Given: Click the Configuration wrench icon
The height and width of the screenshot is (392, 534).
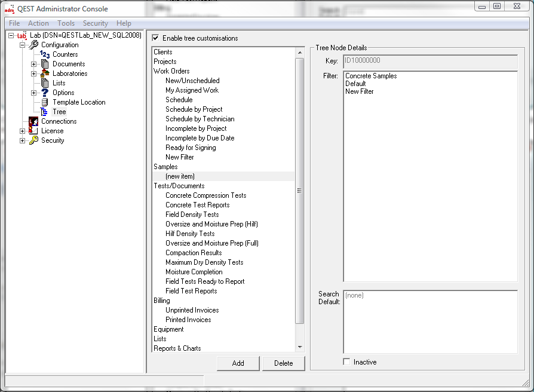Looking at the screenshot, I should tap(33, 45).
